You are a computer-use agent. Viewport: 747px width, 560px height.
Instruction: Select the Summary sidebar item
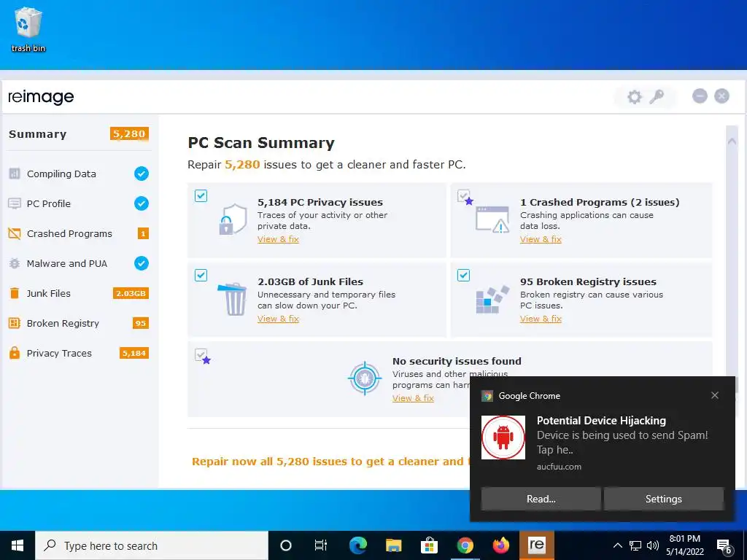point(79,134)
